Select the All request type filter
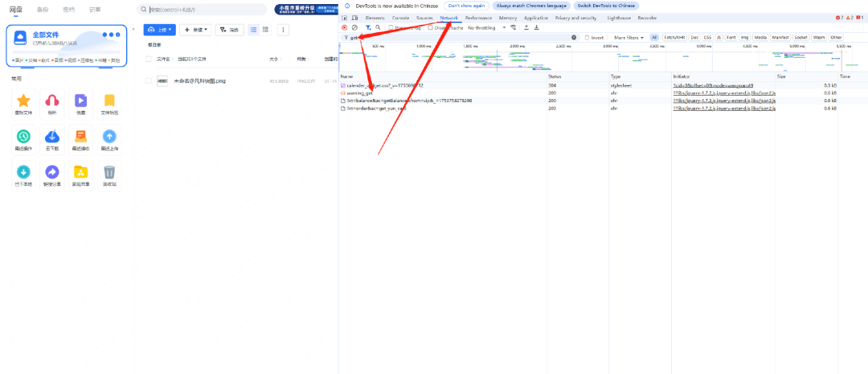The width and height of the screenshot is (868, 374). coord(655,38)
